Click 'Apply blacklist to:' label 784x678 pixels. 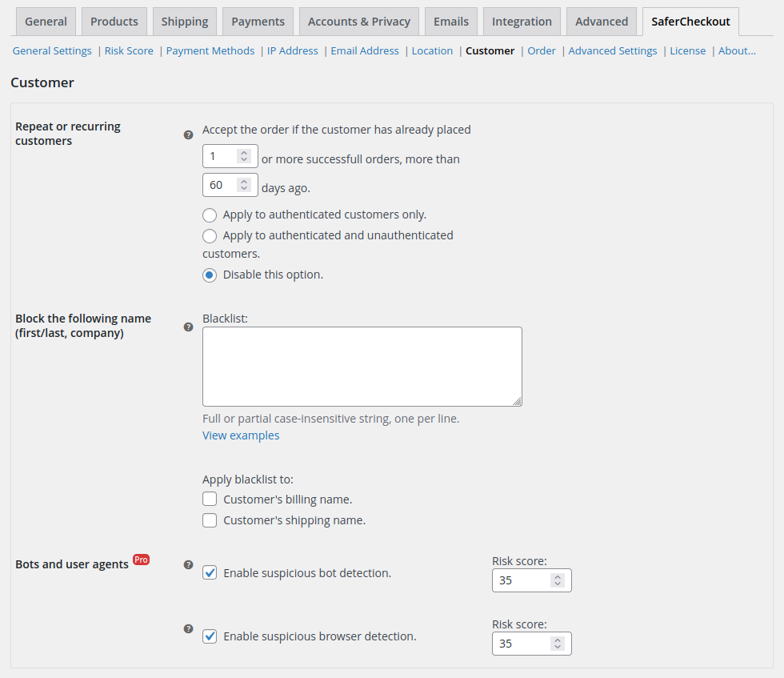coord(248,479)
